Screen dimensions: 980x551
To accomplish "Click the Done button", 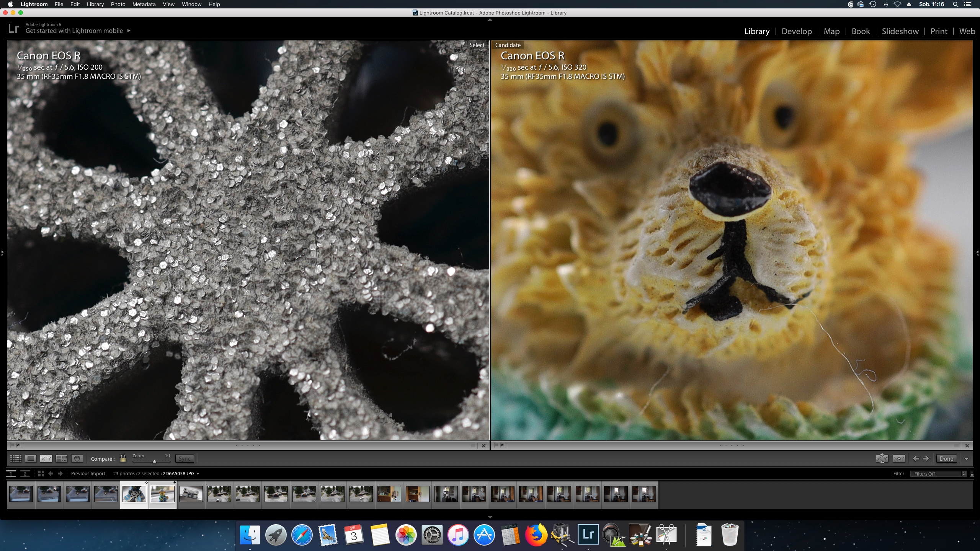I will tap(946, 458).
